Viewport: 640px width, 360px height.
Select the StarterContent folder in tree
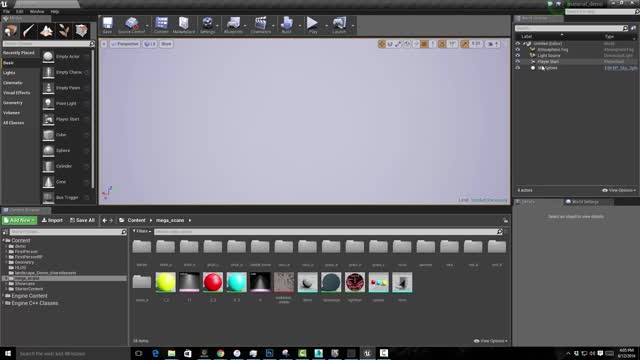coord(29,289)
